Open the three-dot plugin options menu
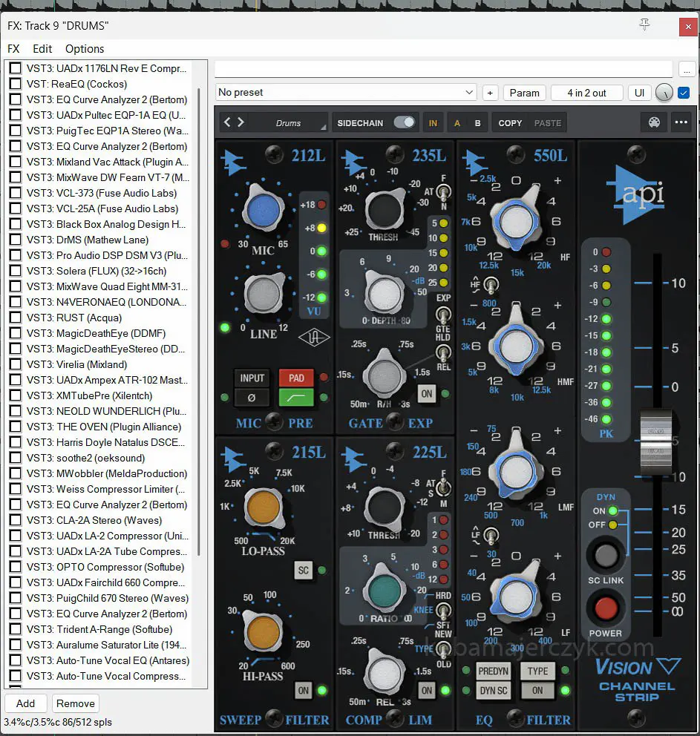The height and width of the screenshot is (736, 700). coord(681,122)
